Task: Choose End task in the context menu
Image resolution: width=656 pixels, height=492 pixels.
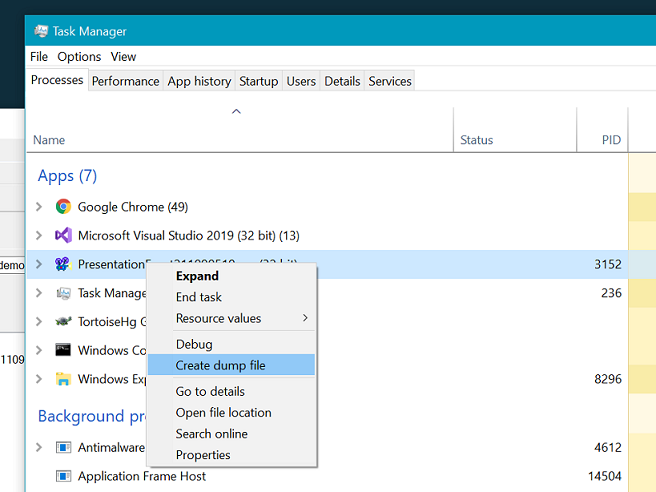Action: [x=199, y=297]
